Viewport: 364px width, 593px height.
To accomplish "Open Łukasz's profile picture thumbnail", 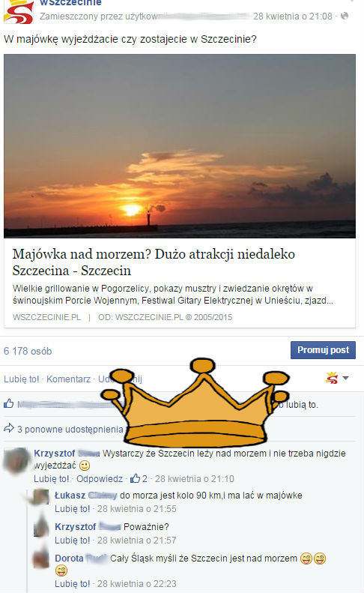I will tap(41, 496).
